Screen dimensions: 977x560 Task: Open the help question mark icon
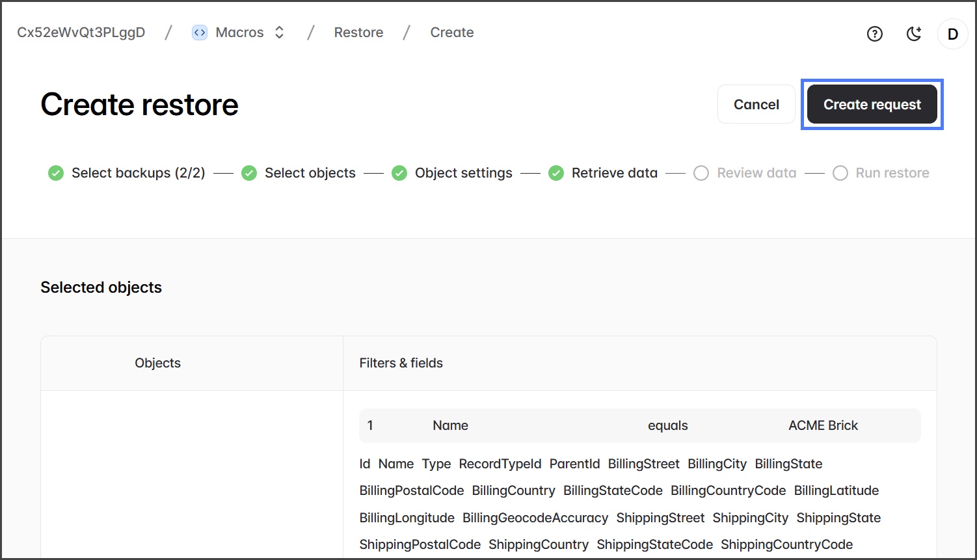pos(875,34)
